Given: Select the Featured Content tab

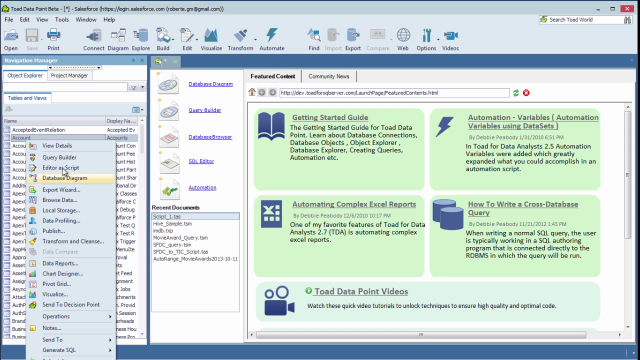Looking at the screenshot, I should click(x=273, y=76).
